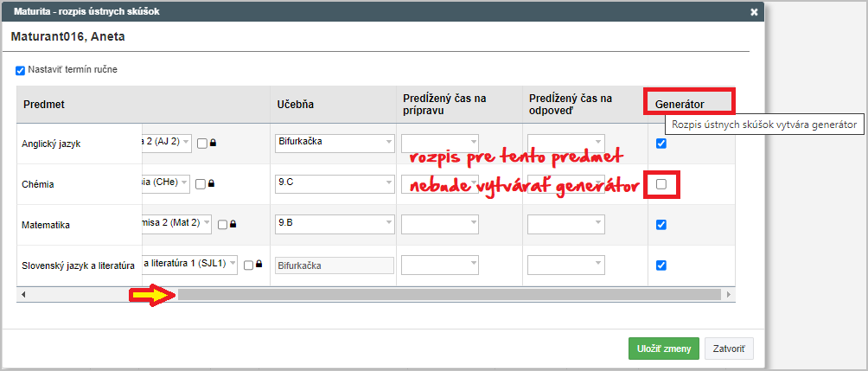Click left arrow of horizontal scrollbar
The height and width of the screenshot is (371, 868).
[x=23, y=295]
